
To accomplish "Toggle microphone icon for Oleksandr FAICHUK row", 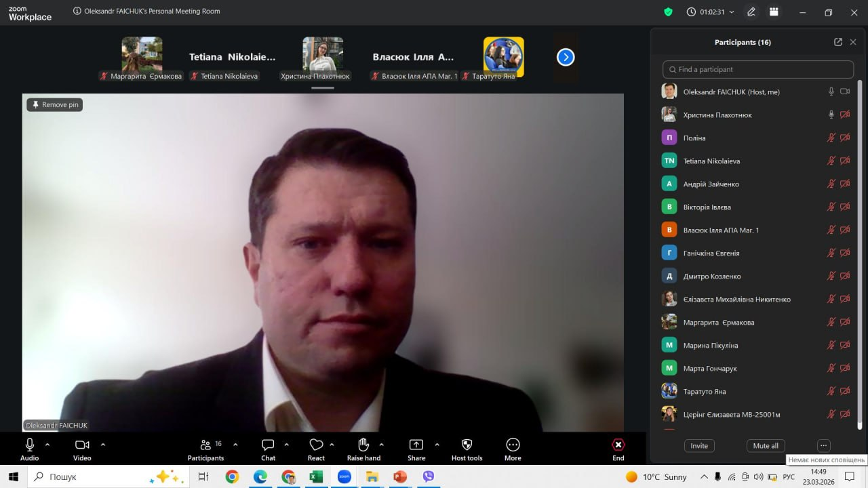I will (831, 91).
